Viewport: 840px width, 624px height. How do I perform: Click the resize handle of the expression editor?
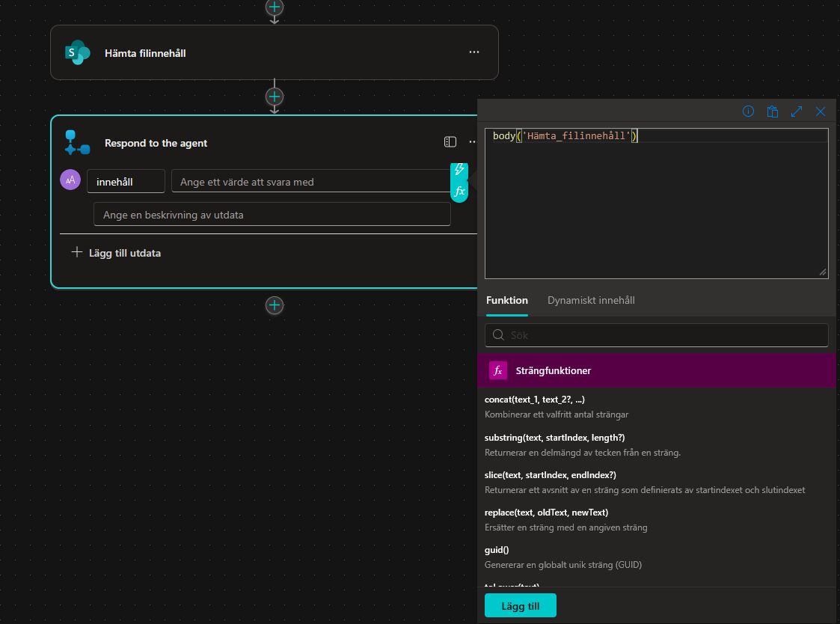tap(823, 273)
